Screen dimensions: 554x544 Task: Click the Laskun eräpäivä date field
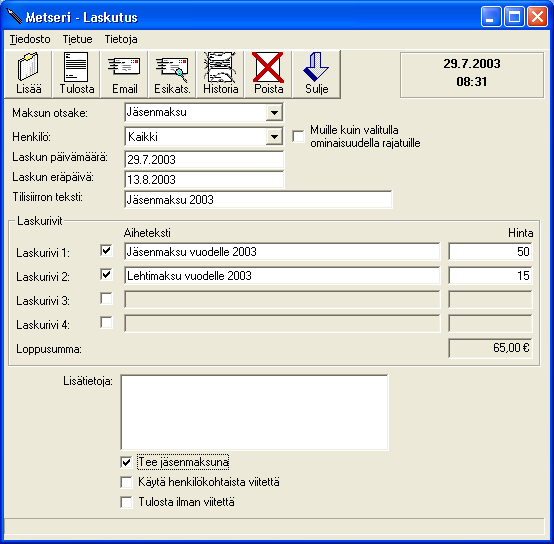[x=204, y=179]
